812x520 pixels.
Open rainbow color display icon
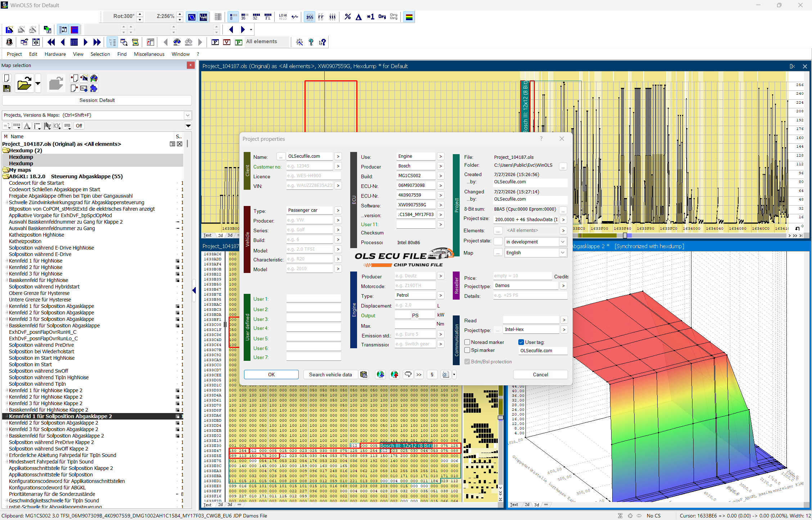pos(409,17)
